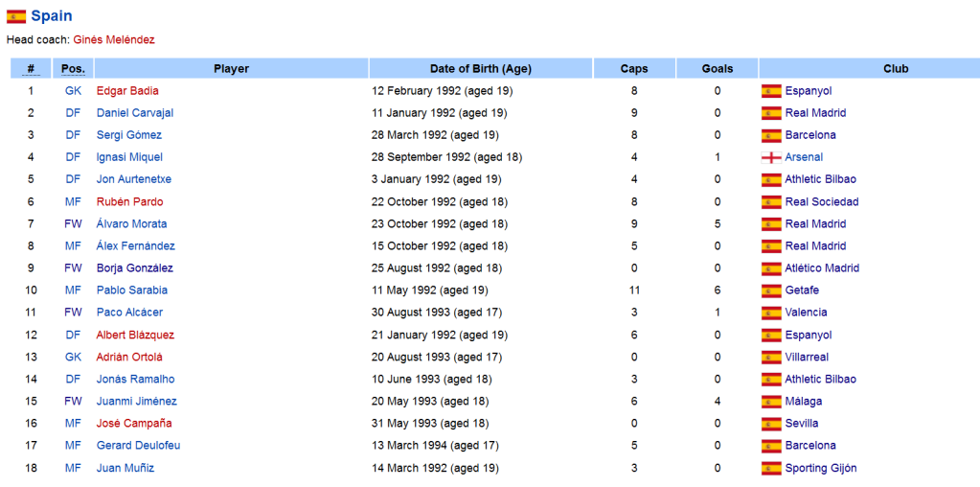Open head coach Ginés Meléndez's page
980x487 pixels.
tap(114, 40)
